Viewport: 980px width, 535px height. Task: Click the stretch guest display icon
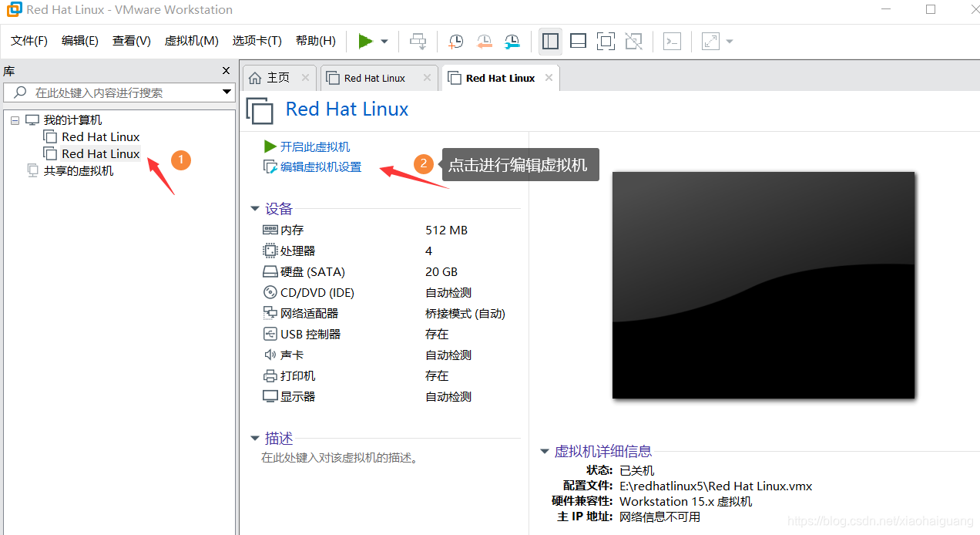[x=710, y=41]
